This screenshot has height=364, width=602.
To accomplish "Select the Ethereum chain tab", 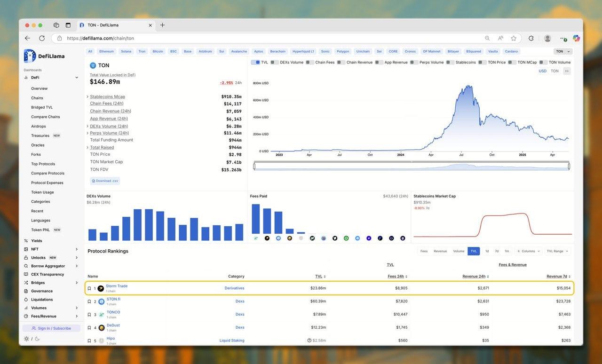I will [x=107, y=51].
